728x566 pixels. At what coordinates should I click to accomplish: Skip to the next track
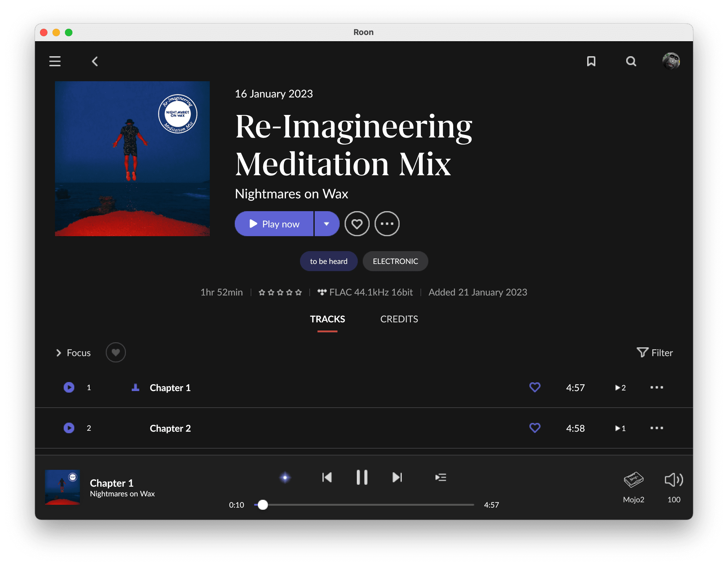point(397,478)
